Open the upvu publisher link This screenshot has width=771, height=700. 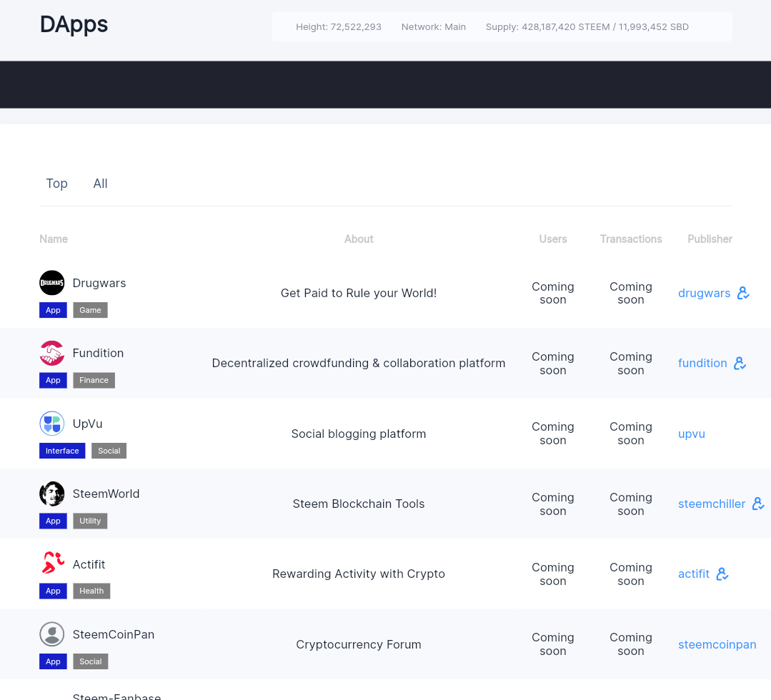692,434
